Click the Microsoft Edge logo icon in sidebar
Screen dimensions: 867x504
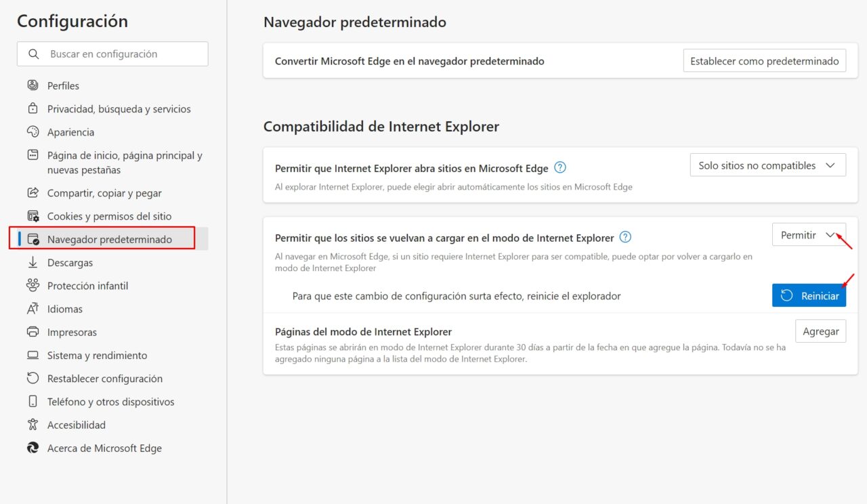coord(33,448)
